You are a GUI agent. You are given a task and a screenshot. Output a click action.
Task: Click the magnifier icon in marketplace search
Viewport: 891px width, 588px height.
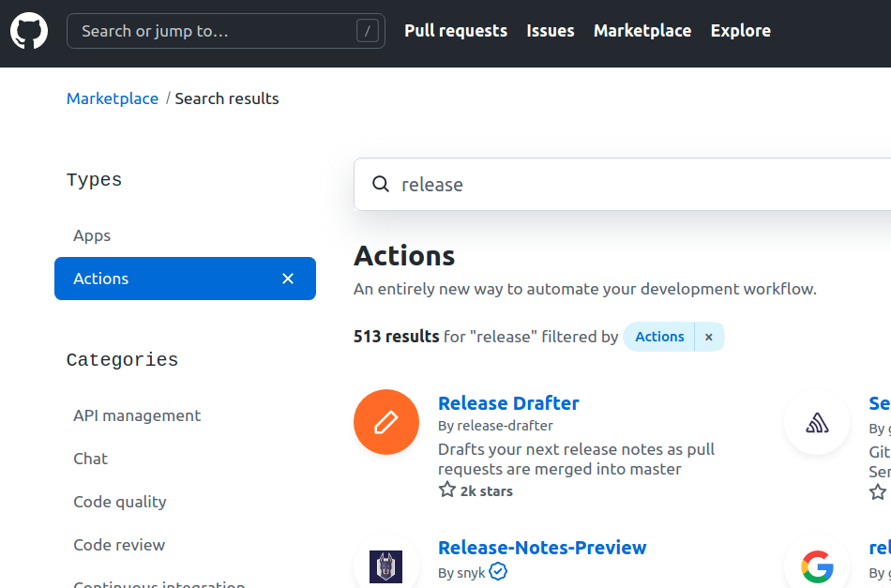[381, 184]
